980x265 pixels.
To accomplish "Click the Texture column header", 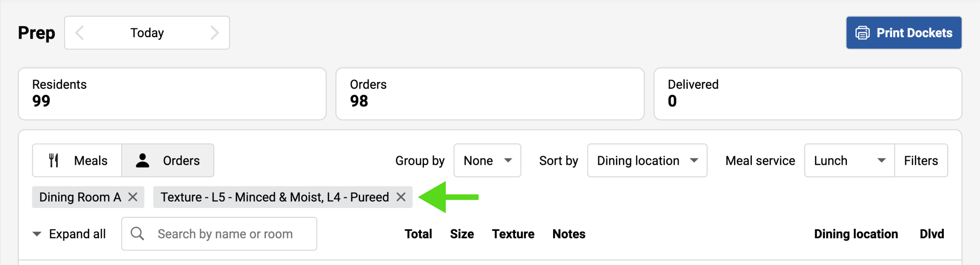I will tap(513, 234).
